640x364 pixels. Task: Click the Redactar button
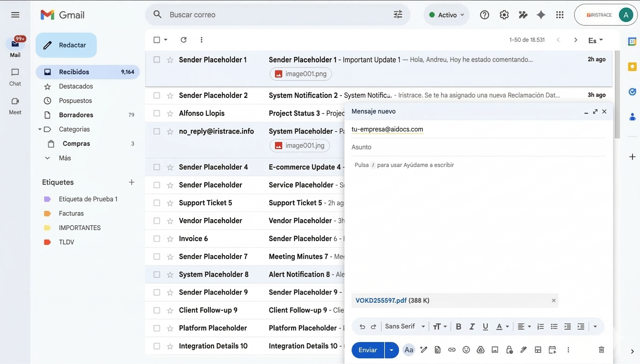click(x=66, y=45)
